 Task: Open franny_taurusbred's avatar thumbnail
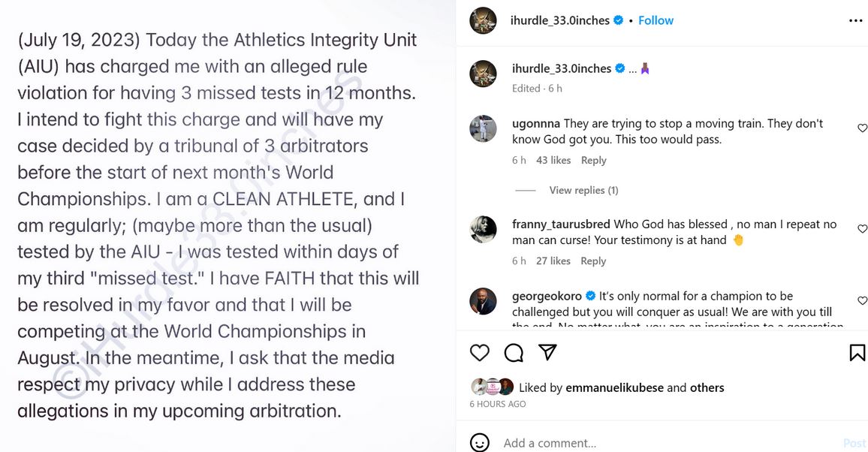click(x=483, y=229)
